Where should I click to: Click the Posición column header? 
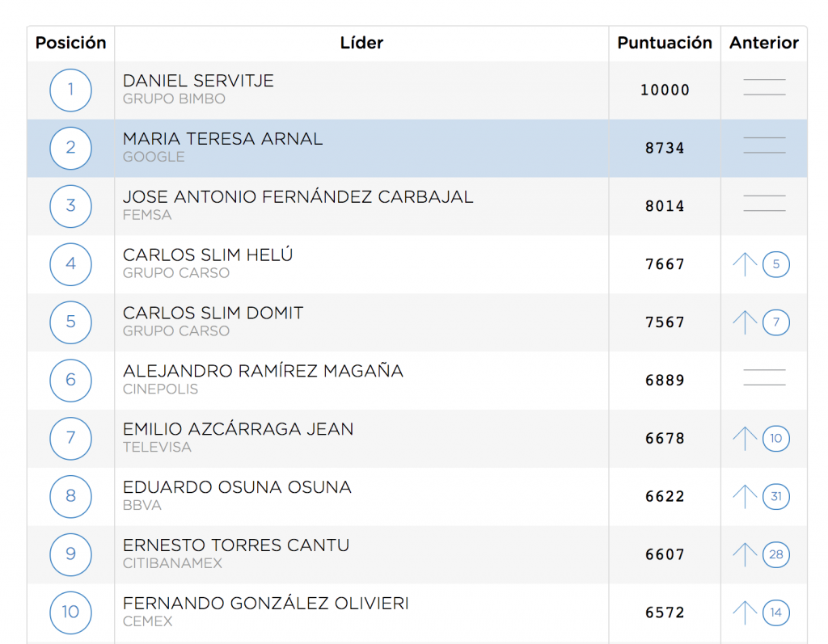click(71, 43)
